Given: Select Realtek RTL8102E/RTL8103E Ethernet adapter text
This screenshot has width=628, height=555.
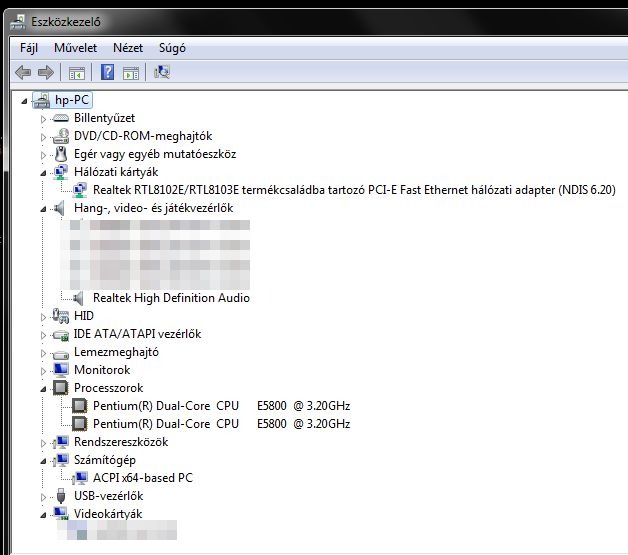Looking at the screenshot, I should (354, 190).
